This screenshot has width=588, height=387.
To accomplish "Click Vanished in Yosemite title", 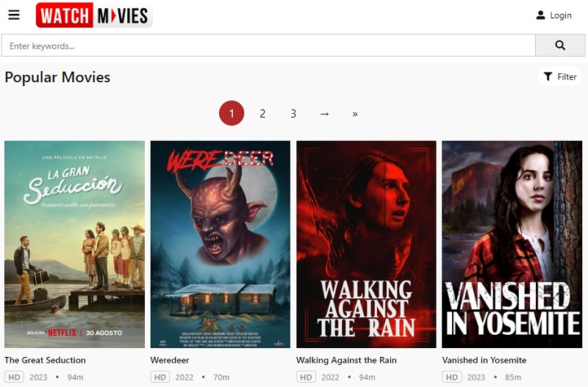I will coord(484,360).
